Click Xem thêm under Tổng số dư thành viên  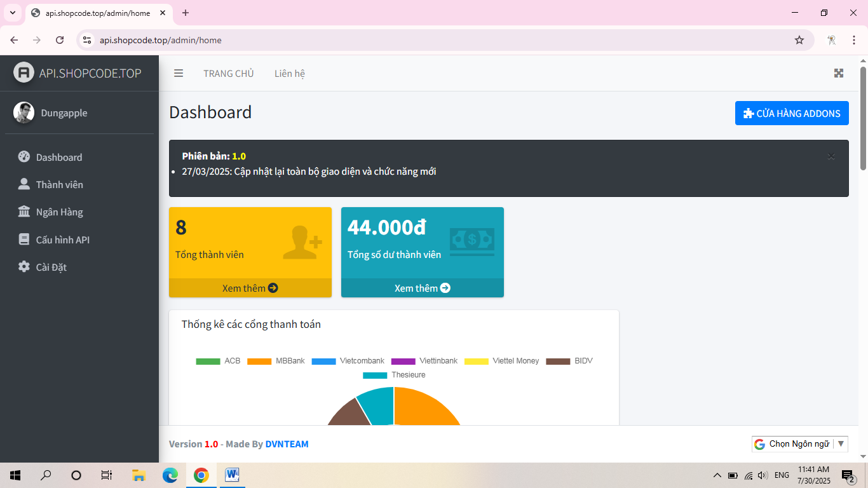[423, 288]
